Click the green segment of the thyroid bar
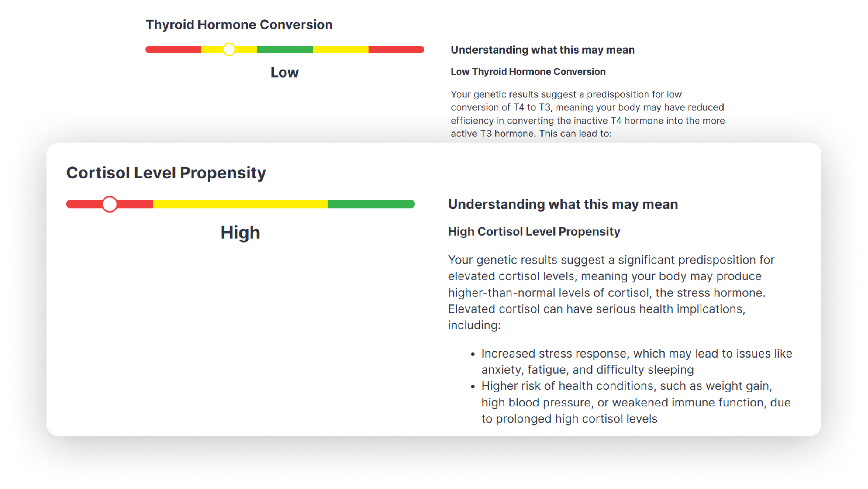 (284, 49)
